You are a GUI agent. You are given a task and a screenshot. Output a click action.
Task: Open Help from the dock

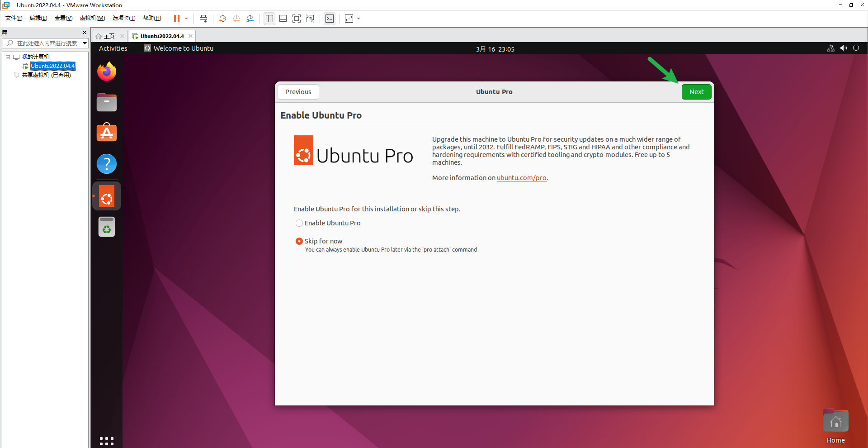click(107, 164)
